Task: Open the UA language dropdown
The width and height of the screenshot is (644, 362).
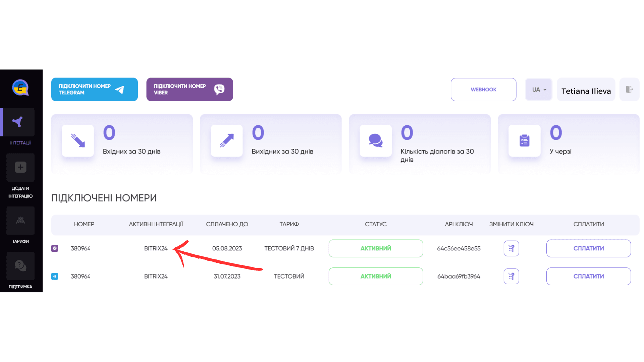Action: pyautogui.click(x=539, y=89)
